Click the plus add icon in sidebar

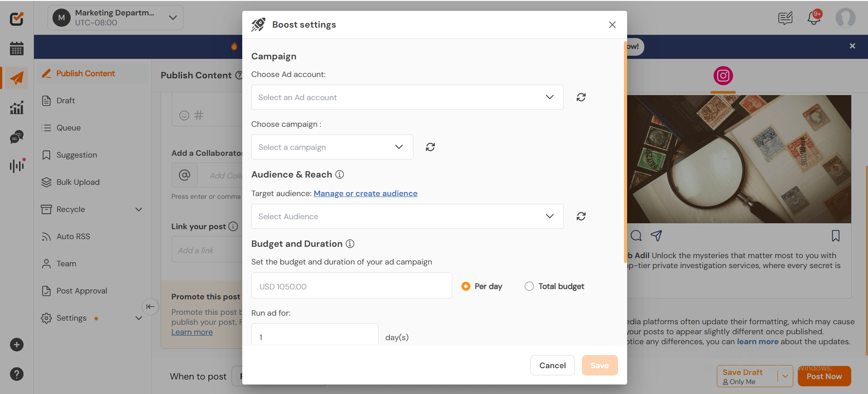(x=17, y=345)
